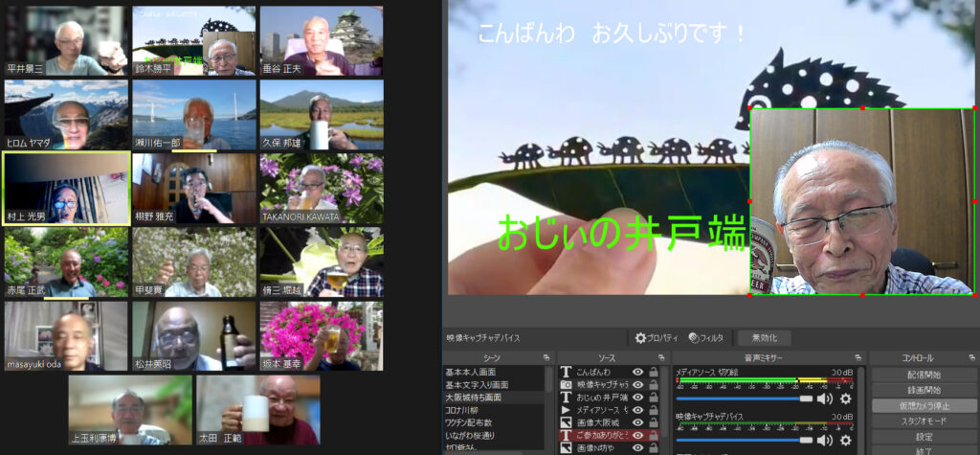Toggle eye icon for ご参加ありがと source

(x=637, y=435)
